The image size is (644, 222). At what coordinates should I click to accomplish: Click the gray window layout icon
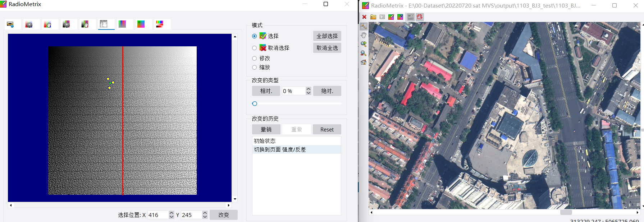(382, 17)
